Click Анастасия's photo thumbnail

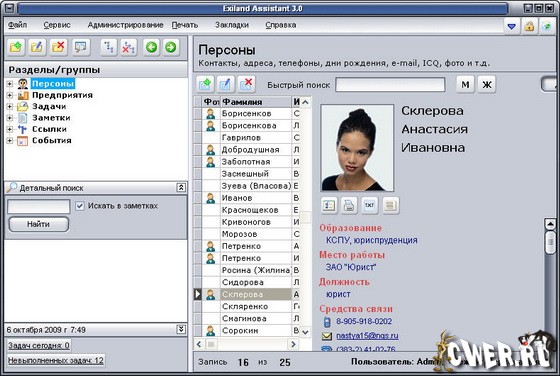click(x=357, y=148)
